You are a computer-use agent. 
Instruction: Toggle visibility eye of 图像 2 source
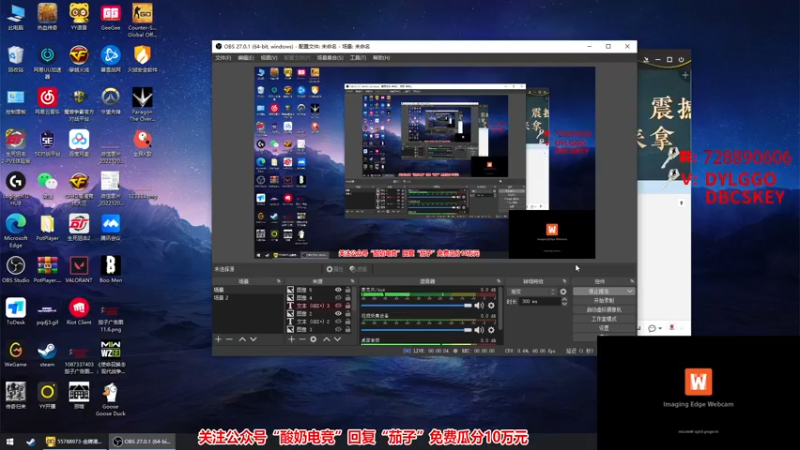pos(338,314)
